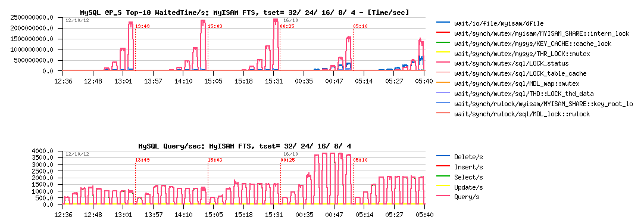Viewport: 644px width, 223px height.
Task: Click the 2000.0 y-axis label in the Query/sec chart
Action: (43, 178)
